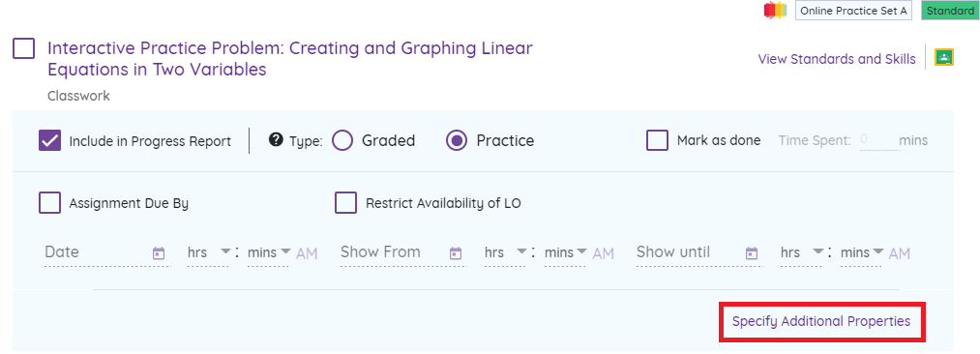Click the Online Practice Set A tag
The height and width of the screenshot is (354, 980).
click(853, 11)
